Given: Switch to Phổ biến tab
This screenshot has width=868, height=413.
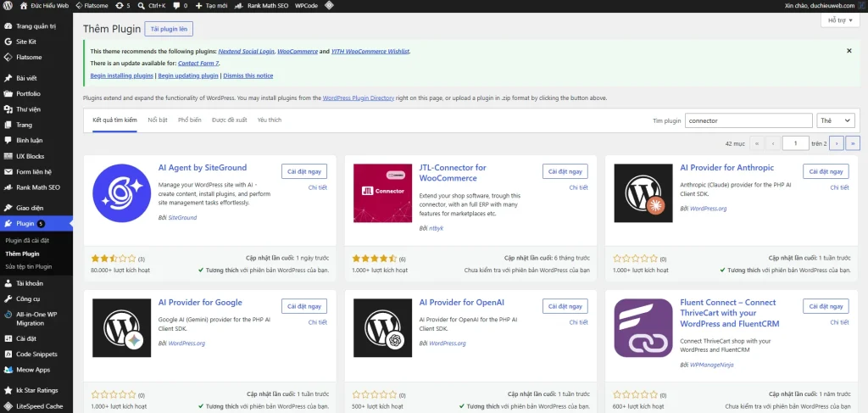Looking at the screenshot, I should click(189, 120).
